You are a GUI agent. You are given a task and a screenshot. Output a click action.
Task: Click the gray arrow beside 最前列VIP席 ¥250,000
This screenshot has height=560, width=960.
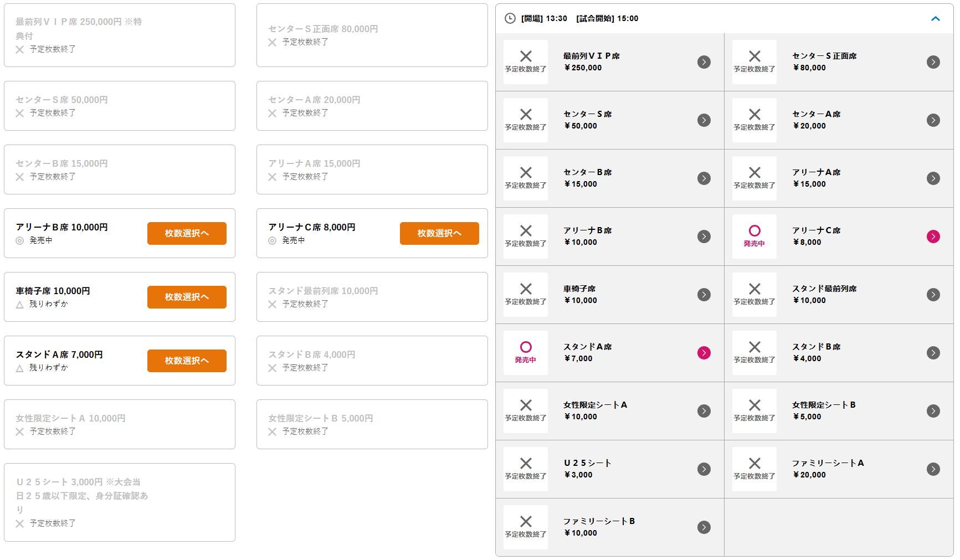(704, 62)
